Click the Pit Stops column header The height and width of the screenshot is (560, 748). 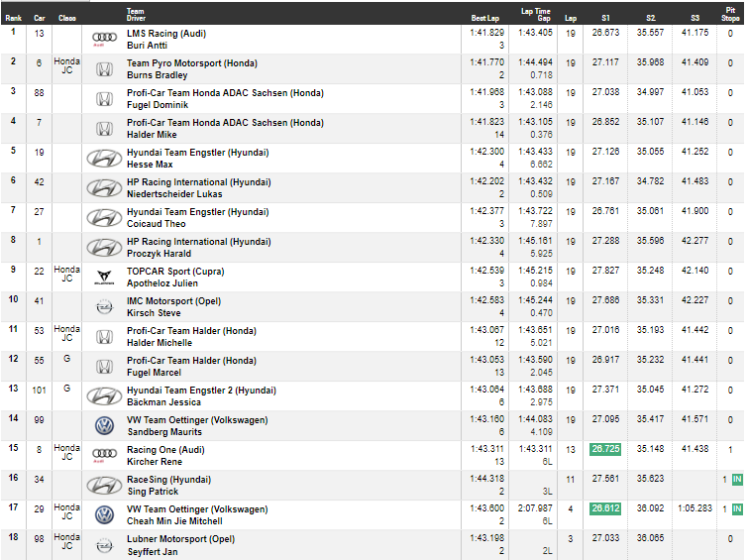(x=730, y=14)
